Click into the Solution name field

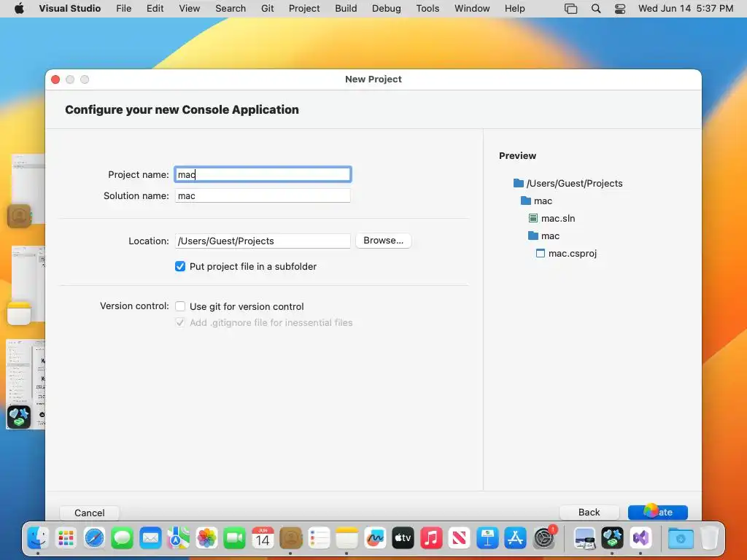(263, 195)
